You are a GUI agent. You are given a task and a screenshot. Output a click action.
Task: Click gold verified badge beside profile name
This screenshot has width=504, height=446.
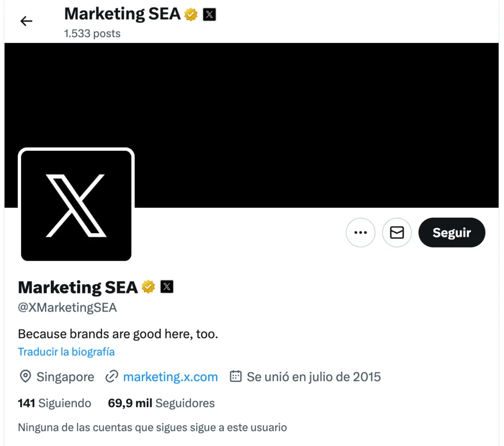pos(148,287)
